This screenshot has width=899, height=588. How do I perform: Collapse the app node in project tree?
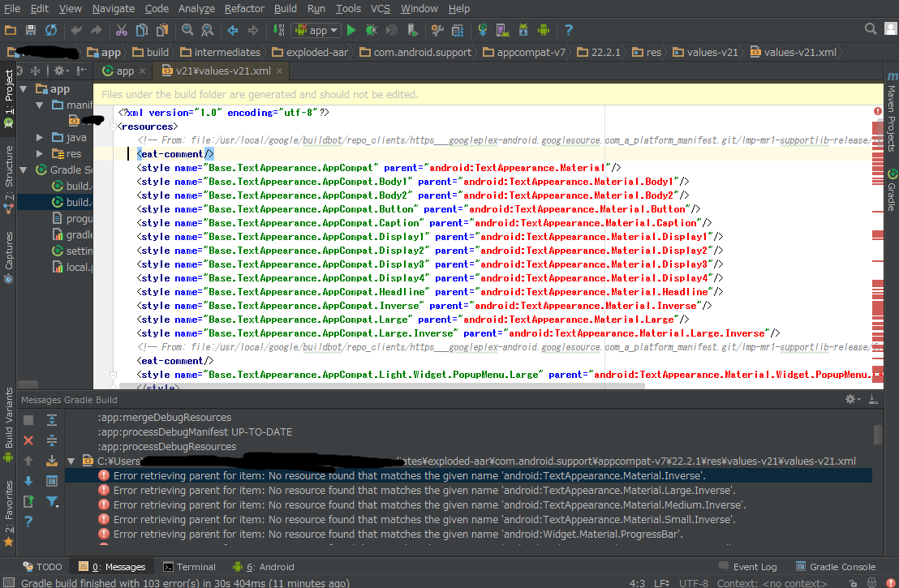(24, 89)
